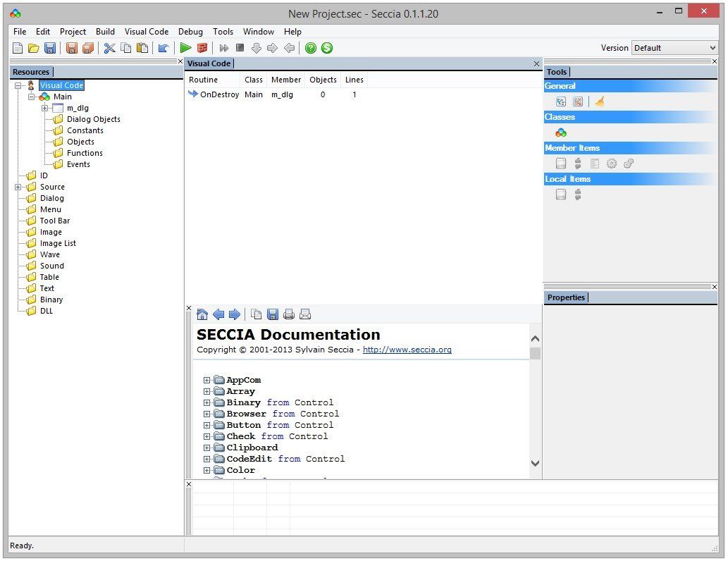Open the Project menu
The height and width of the screenshot is (561, 728).
coord(73,32)
